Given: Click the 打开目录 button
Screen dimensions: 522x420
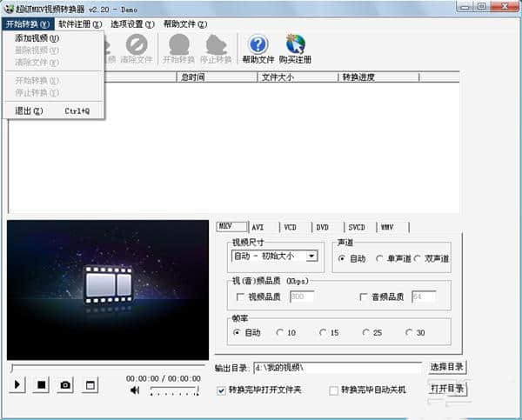Looking at the screenshot, I should [x=447, y=388].
